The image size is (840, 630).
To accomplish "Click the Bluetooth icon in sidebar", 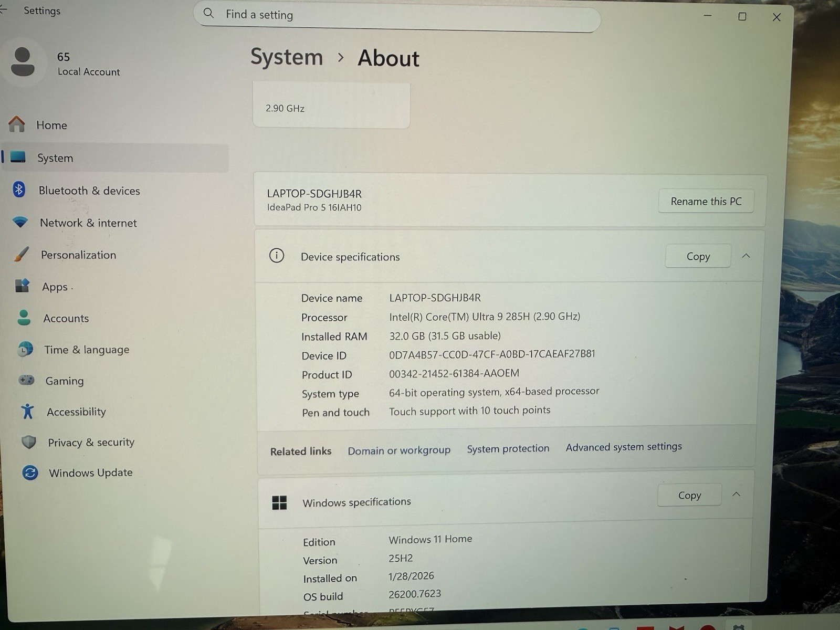I will coord(19,190).
